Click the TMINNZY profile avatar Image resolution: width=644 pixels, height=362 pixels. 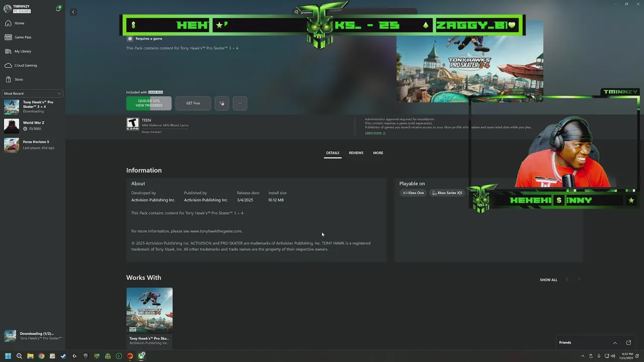[7, 9]
